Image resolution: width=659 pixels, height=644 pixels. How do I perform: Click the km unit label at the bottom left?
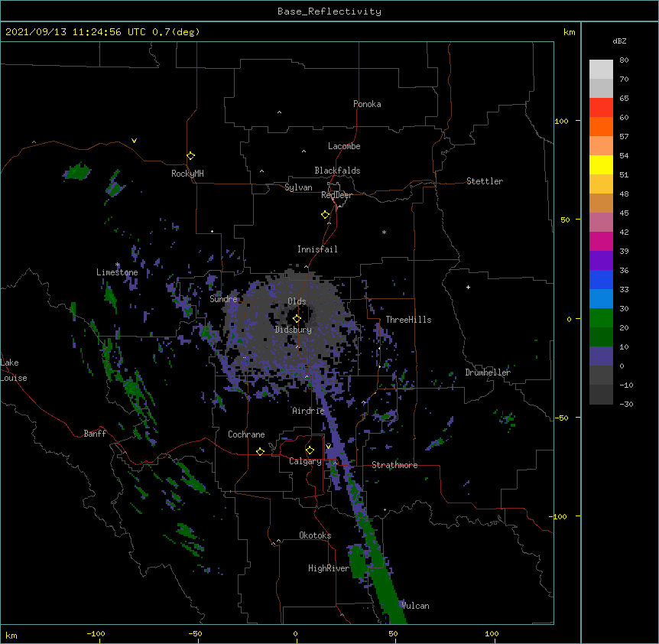(11, 635)
